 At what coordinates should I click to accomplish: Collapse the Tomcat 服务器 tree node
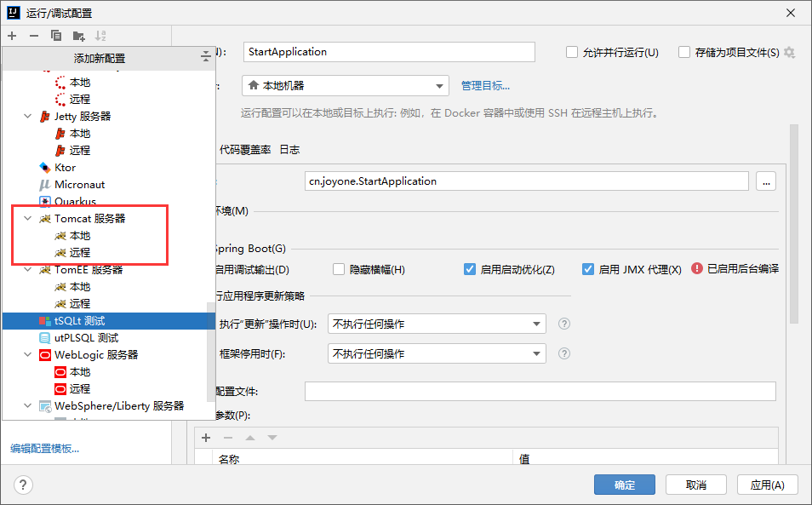(x=28, y=219)
